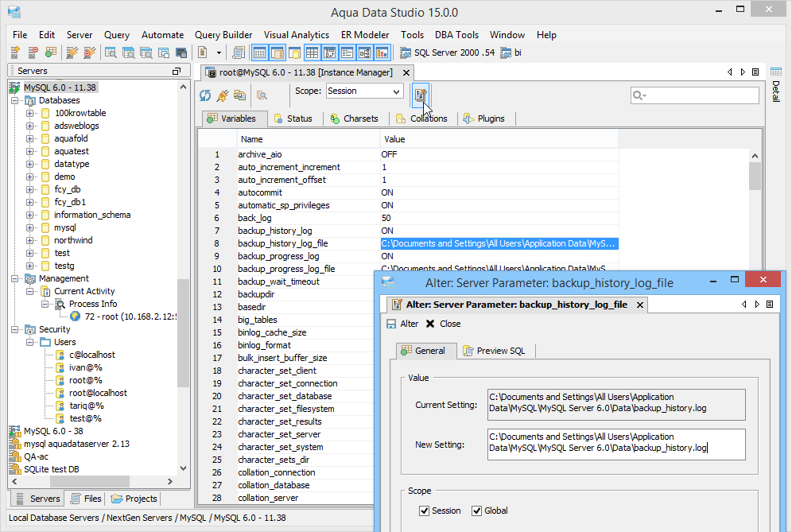Expand the mysql database node
The image size is (792, 532).
coord(29,228)
